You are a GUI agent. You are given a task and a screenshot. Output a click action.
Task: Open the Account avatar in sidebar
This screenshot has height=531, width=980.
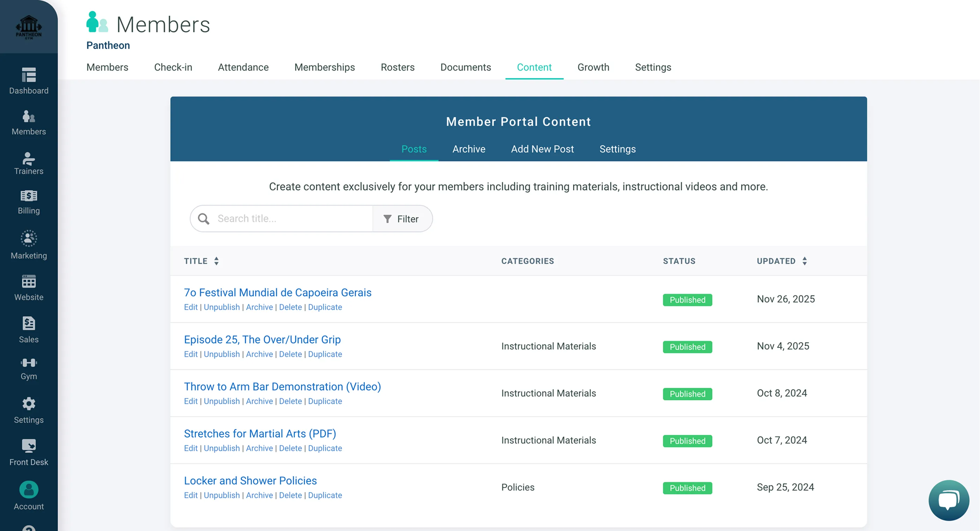[29, 490]
